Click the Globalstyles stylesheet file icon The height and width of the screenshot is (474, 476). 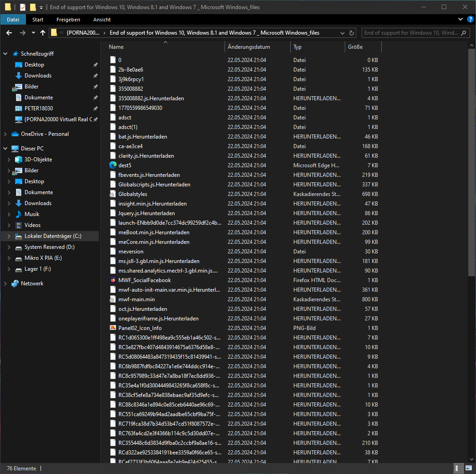point(113,194)
